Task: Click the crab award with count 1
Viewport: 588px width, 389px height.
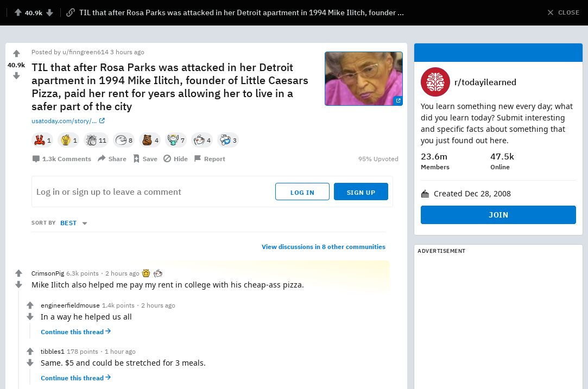Action: tap(42, 140)
